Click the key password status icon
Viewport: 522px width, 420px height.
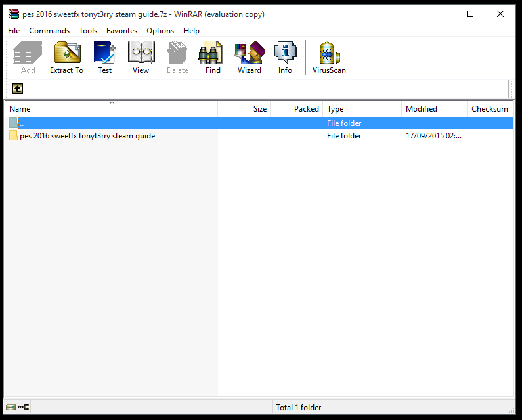coord(24,407)
